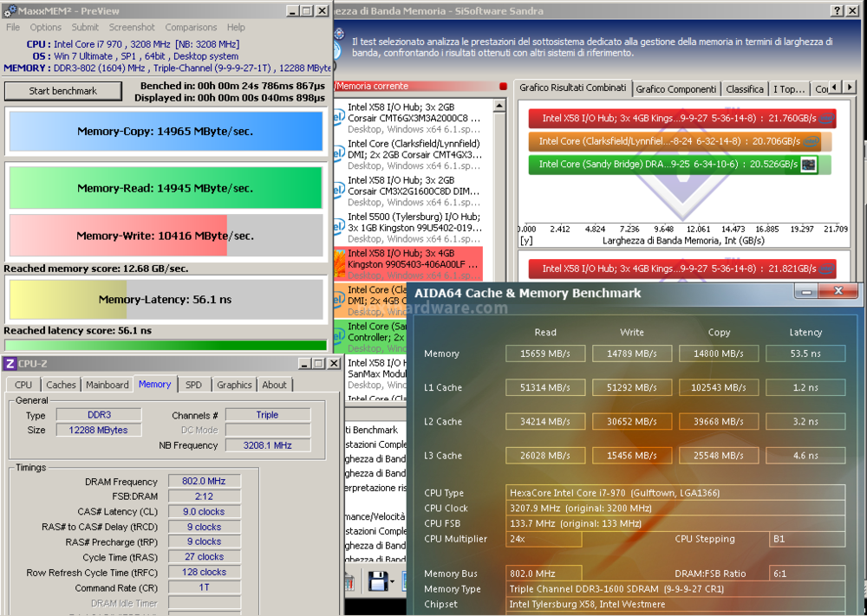Image resolution: width=867 pixels, height=616 pixels.
Task: Open the SPD tab in CPU-Z
Action: click(x=193, y=385)
